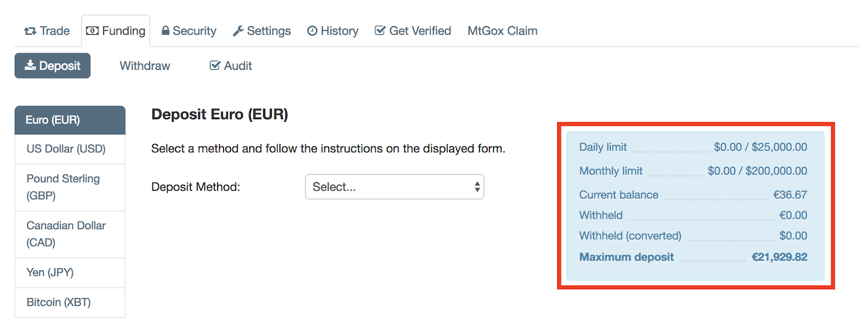Viewport: 868px width, 318px height.
Task: Click the Audit checkmark icon
Action: pyautogui.click(x=215, y=66)
